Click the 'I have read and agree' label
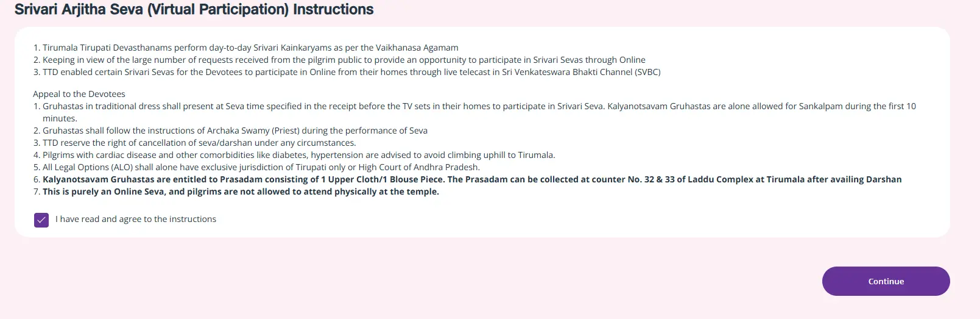Viewport: 980px width, 319px height. [x=136, y=219]
